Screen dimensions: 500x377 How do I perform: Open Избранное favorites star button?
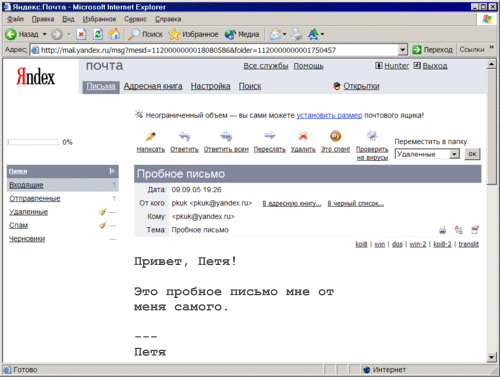193,34
